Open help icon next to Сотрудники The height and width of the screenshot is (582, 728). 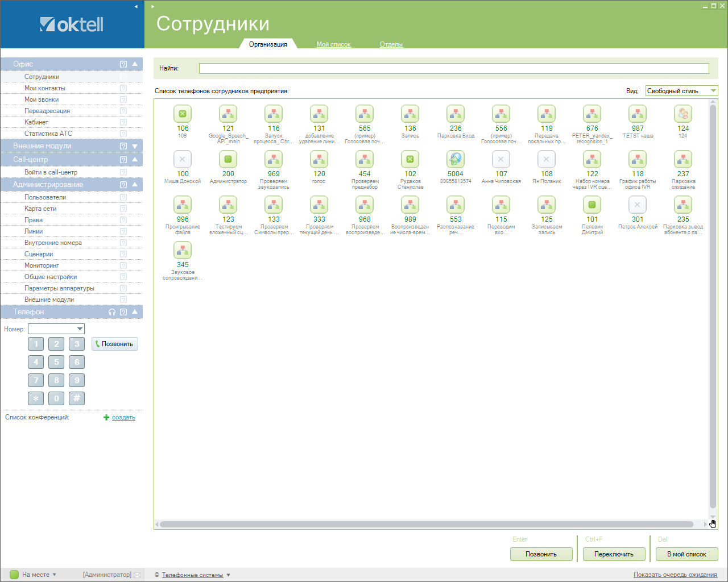point(123,77)
